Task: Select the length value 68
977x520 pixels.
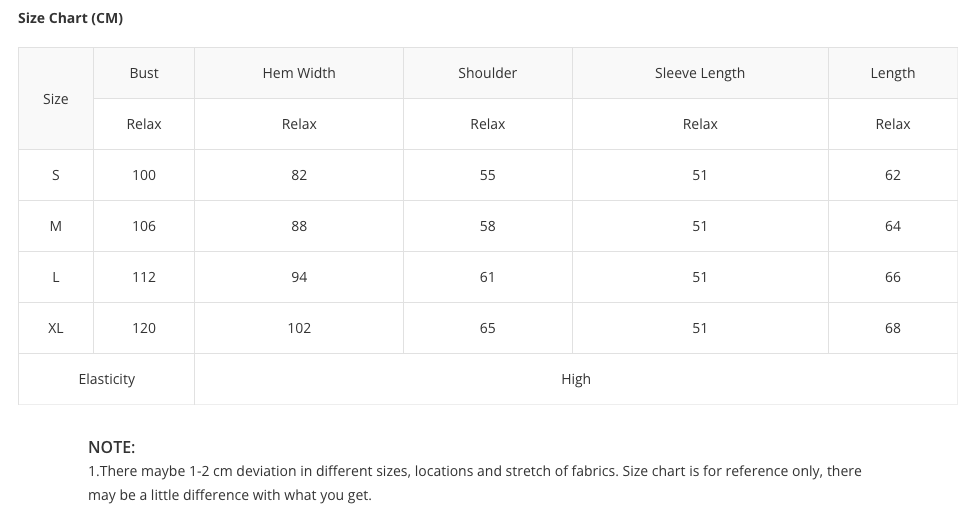Action: pyautogui.click(x=893, y=328)
